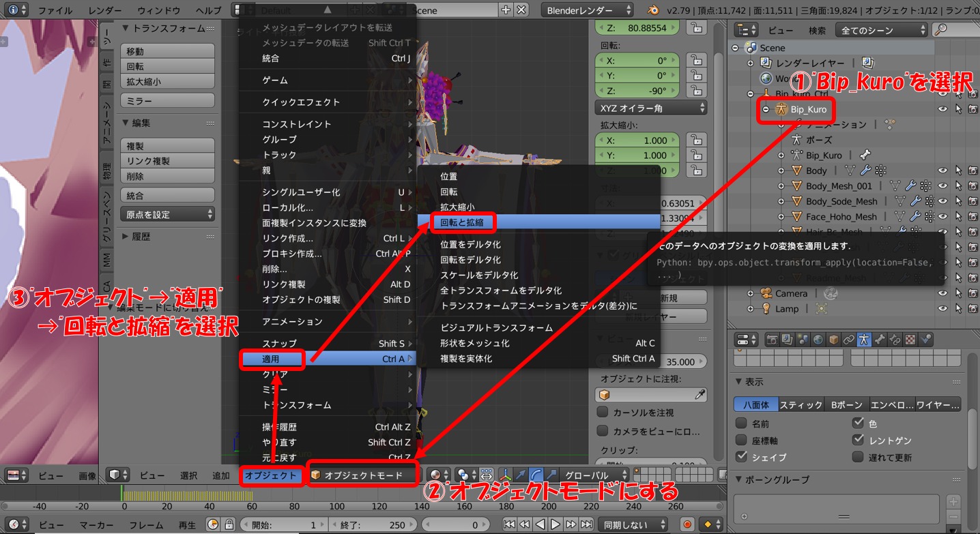The image size is (980, 534).
Task: Click the ミラー button in tool shelf
Action: 167,101
